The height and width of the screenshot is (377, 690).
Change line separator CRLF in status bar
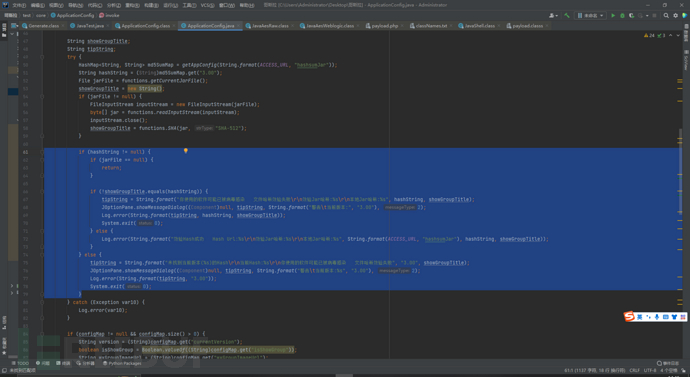click(x=635, y=370)
